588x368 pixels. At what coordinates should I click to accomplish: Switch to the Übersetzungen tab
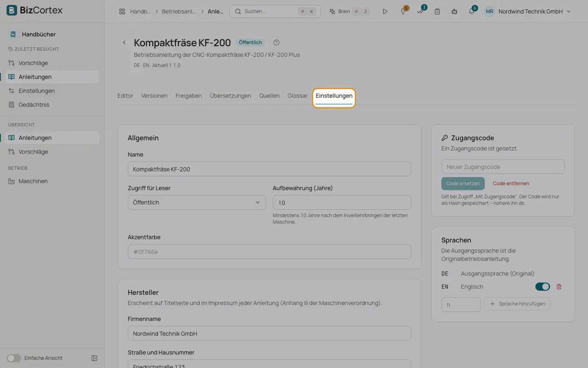(230, 96)
